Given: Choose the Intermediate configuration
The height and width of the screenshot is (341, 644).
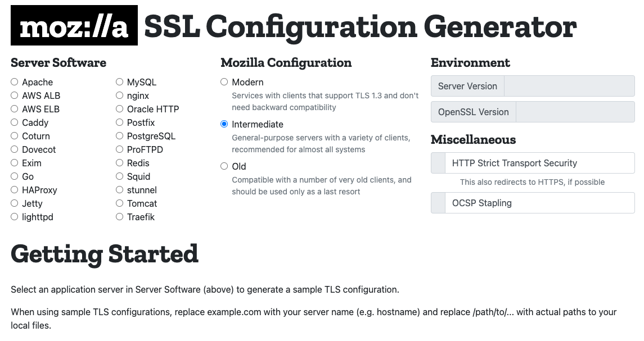Looking at the screenshot, I should point(224,124).
